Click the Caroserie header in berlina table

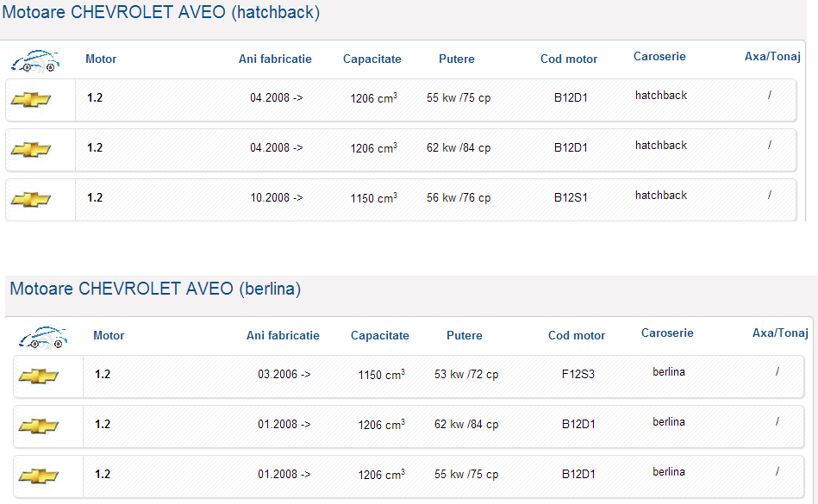click(x=667, y=333)
